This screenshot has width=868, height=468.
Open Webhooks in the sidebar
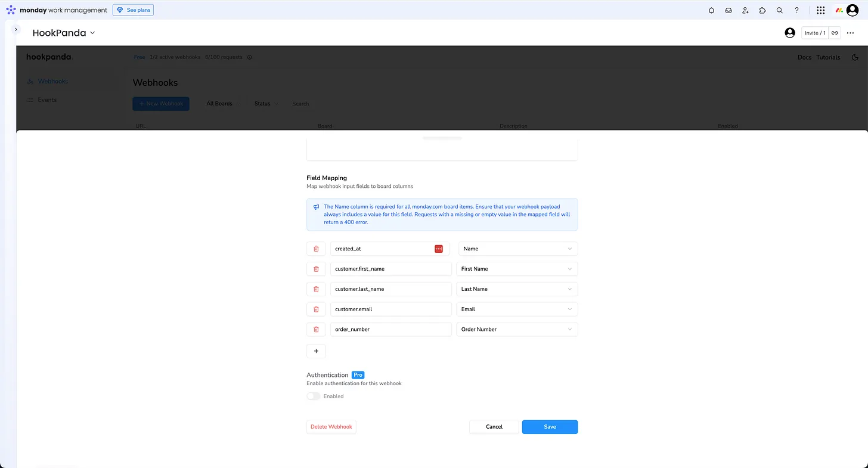point(52,81)
